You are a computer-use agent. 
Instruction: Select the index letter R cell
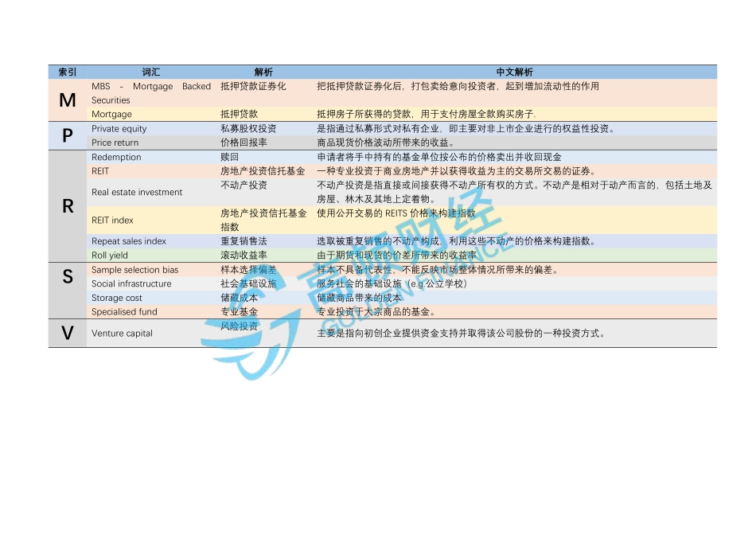67,205
